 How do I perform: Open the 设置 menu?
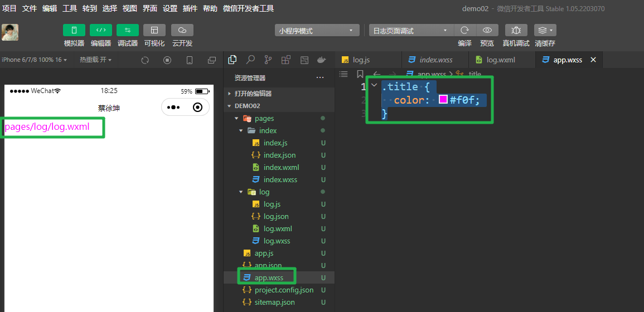[x=170, y=8]
